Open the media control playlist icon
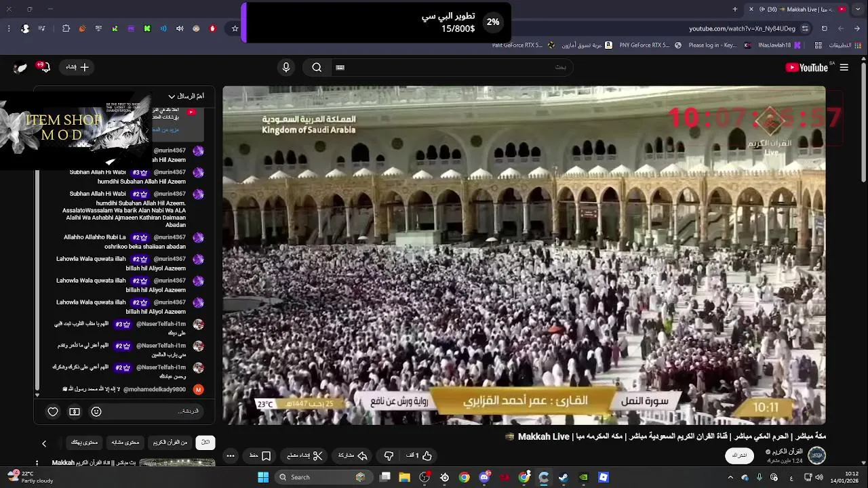 (42, 28)
